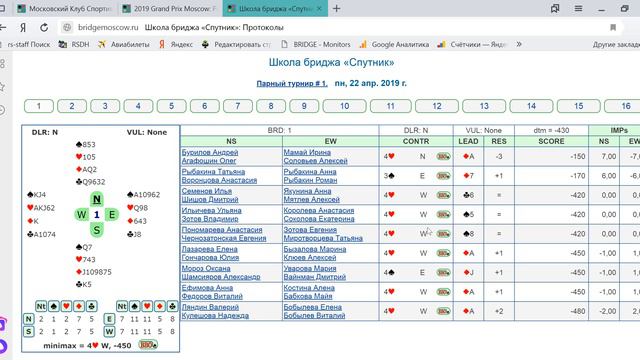Screen dimensions: 640x360
Task: Switch to the Московский Клуб Спорт tab
Action: click(x=65, y=9)
